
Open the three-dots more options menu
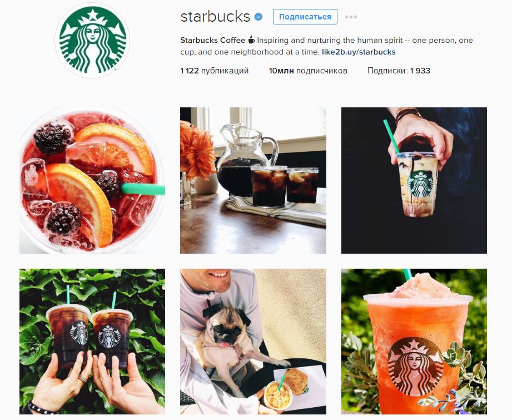[351, 17]
